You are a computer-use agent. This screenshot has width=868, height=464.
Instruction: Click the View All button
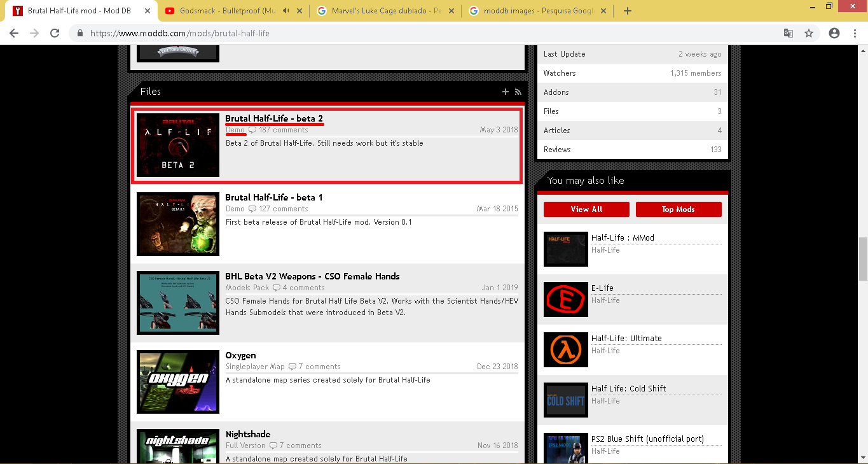(x=586, y=209)
